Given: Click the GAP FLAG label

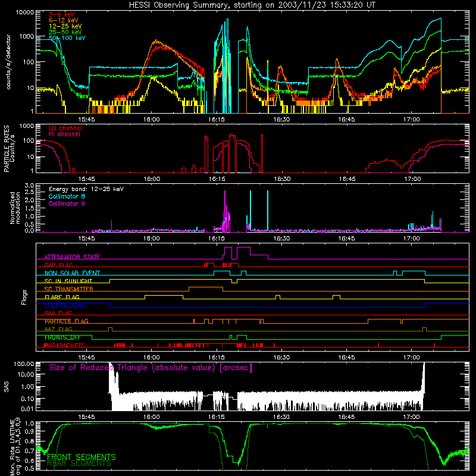Looking at the screenshot, I should [58, 265].
